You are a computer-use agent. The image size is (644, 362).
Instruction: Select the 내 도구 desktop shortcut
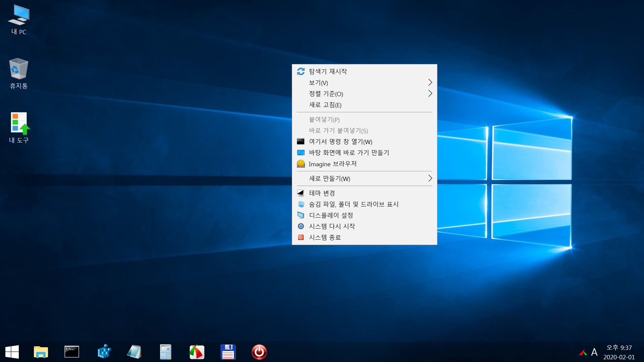click(19, 128)
